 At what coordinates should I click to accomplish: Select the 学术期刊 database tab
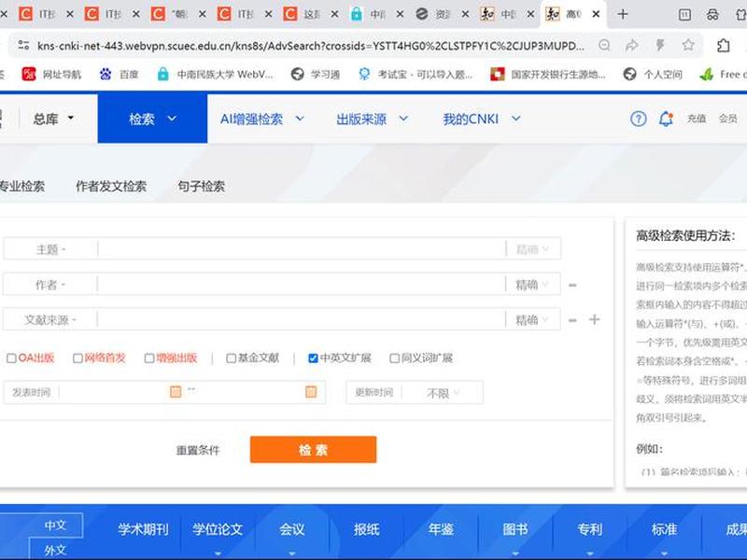point(143,529)
